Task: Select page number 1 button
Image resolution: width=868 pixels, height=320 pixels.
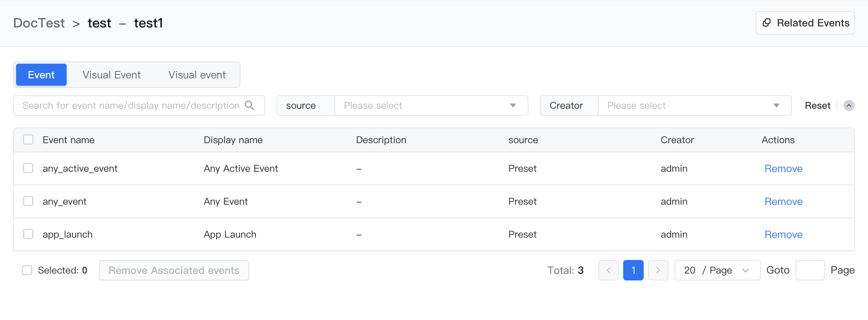Action: point(633,270)
